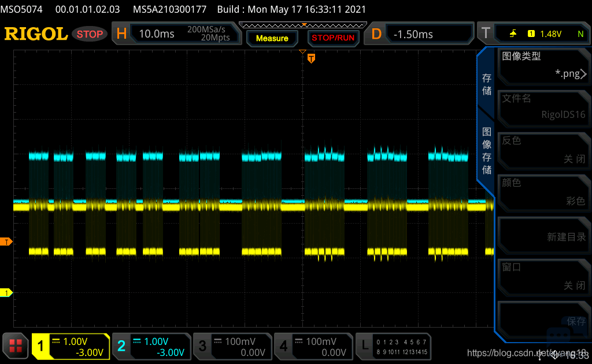Switch to the 图像存储 image storage tab
The width and height of the screenshot is (592, 364).
coord(486,151)
